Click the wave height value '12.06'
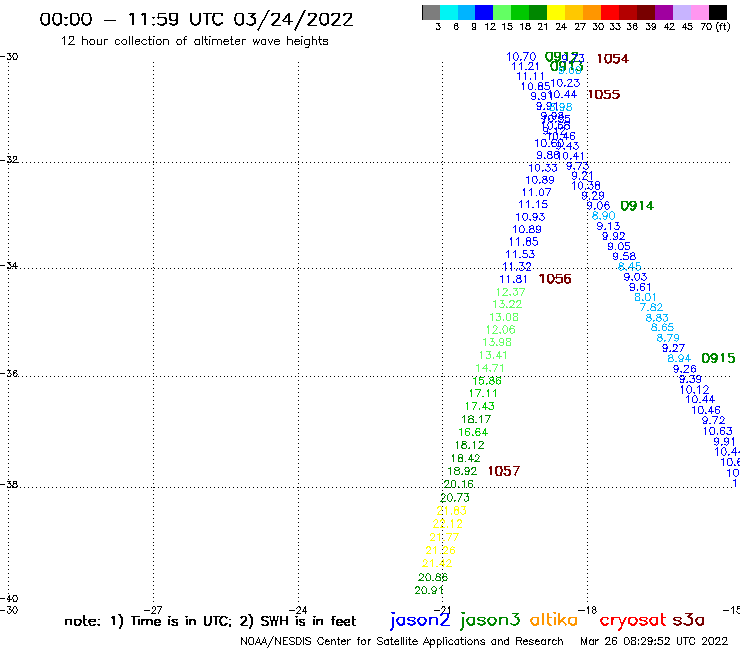This screenshot has height=650, width=740. point(501,330)
